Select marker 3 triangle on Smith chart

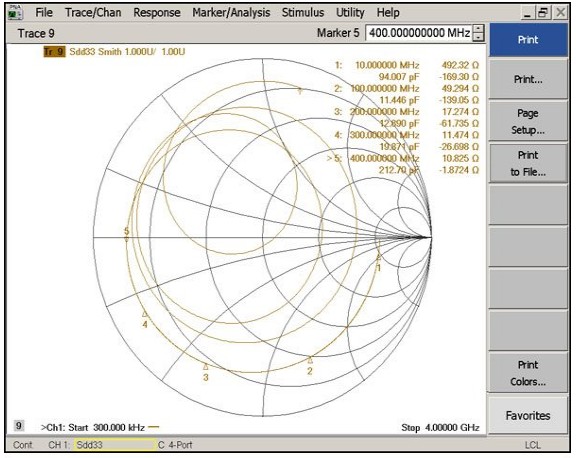point(206,366)
